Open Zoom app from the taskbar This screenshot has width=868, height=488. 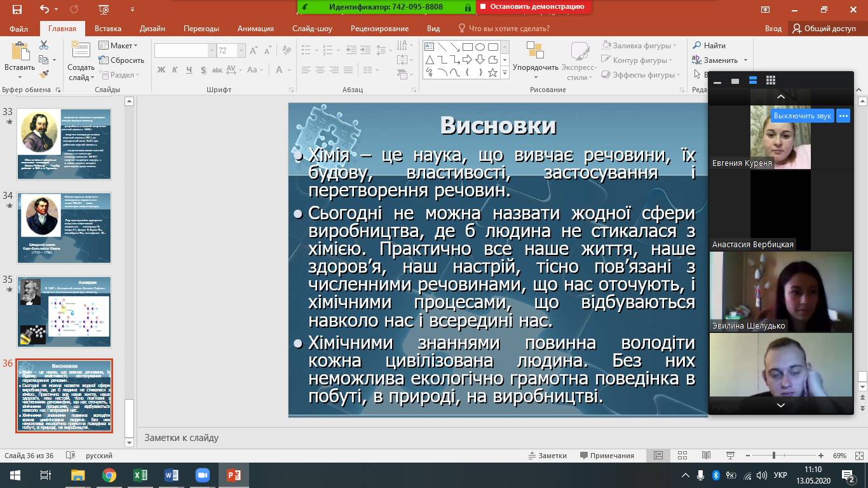202,475
